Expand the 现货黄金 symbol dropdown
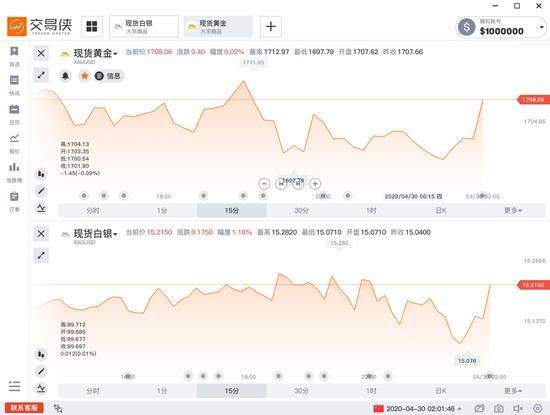Image resolution: width=550 pixels, height=415 pixels. click(x=115, y=54)
